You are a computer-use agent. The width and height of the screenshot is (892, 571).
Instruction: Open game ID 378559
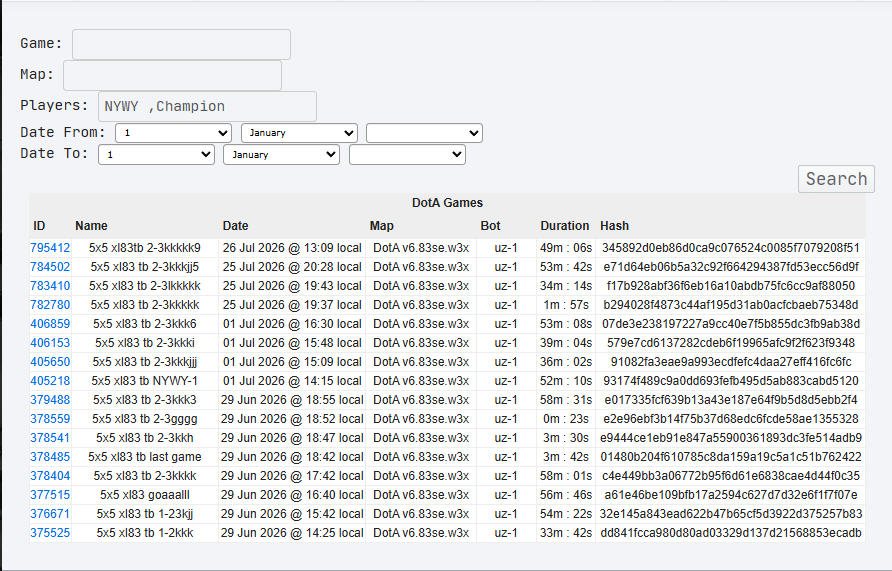tap(50, 419)
